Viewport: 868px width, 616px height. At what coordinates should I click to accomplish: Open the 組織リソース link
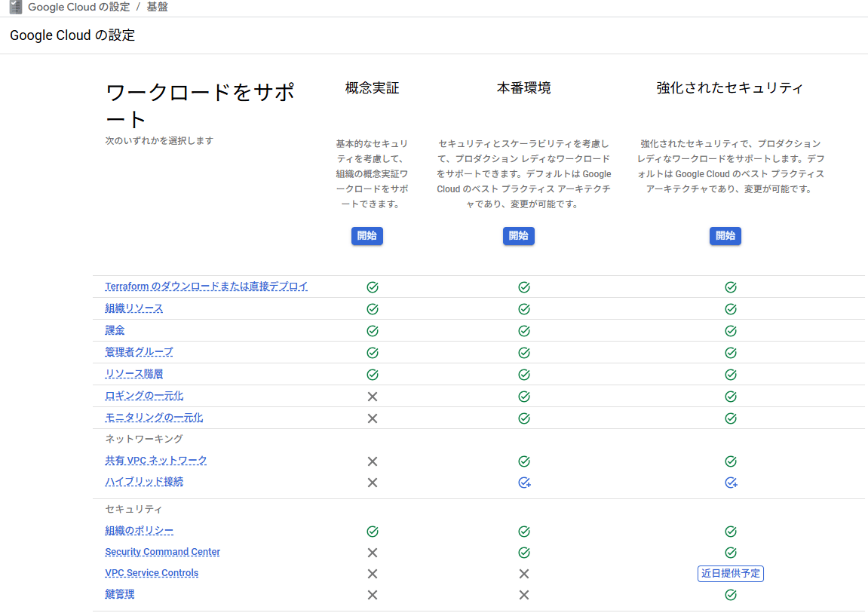point(134,308)
